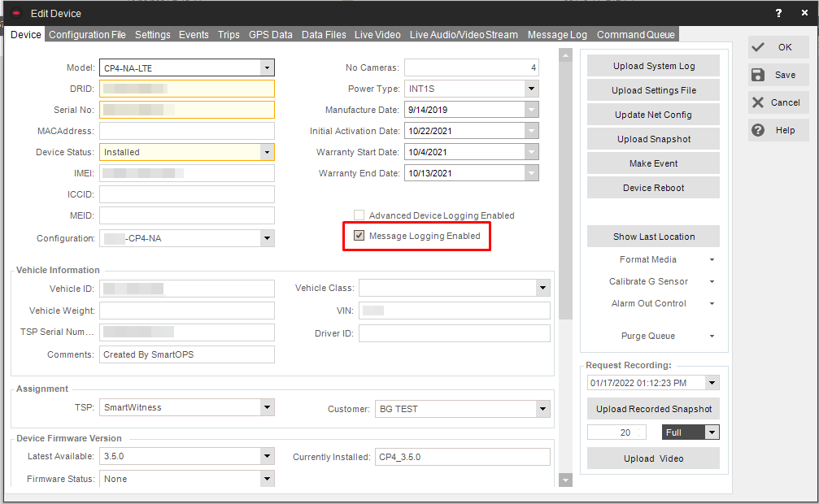Click the title bar question mark icon

(779, 13)
